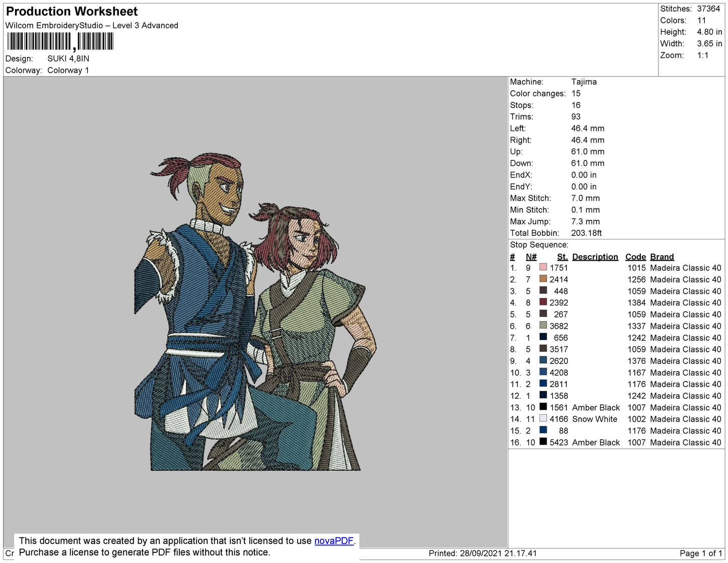Click the "EndX:" label
The width and height of the screenshot is (728, 563).
521,175
